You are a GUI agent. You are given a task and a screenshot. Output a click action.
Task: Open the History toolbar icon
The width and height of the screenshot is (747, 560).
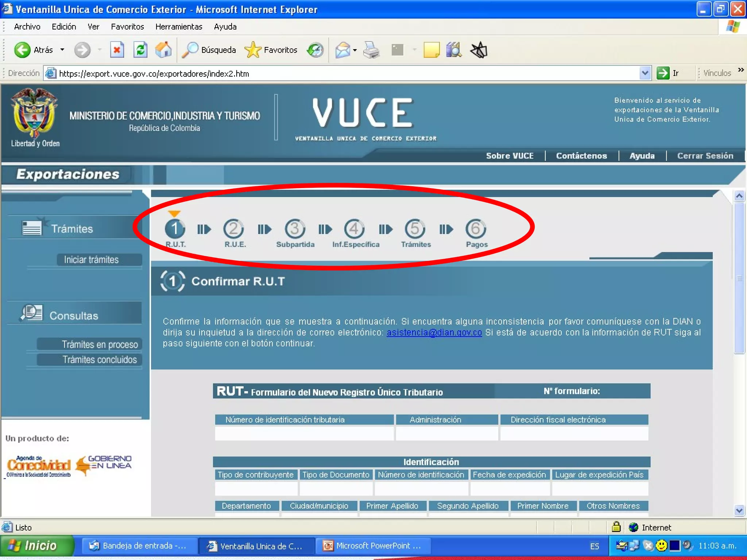(x=315, y=50)
